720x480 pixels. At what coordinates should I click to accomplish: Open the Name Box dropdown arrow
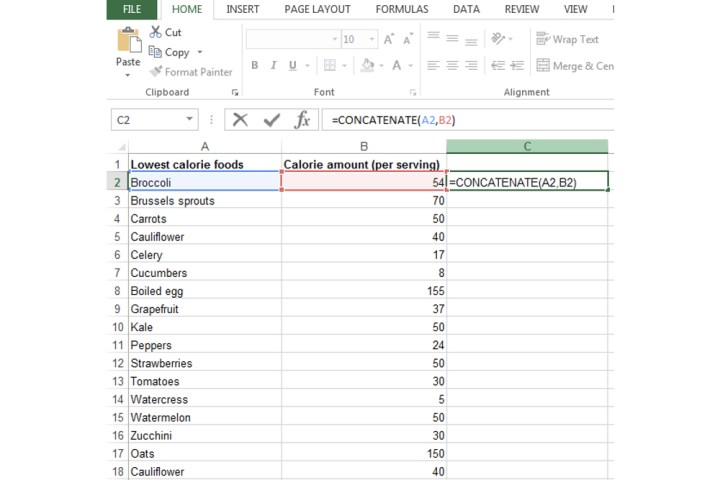190,120
